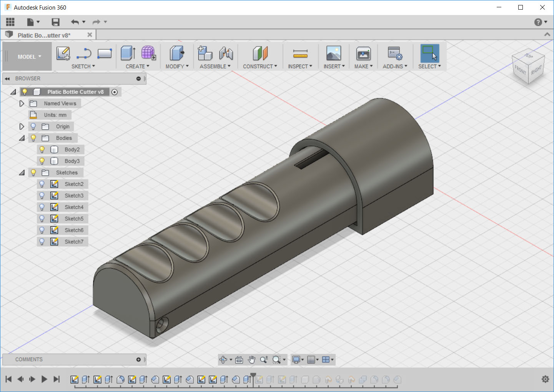
Task: Open timeline settings via gear icon
Action: click(546, 379)
